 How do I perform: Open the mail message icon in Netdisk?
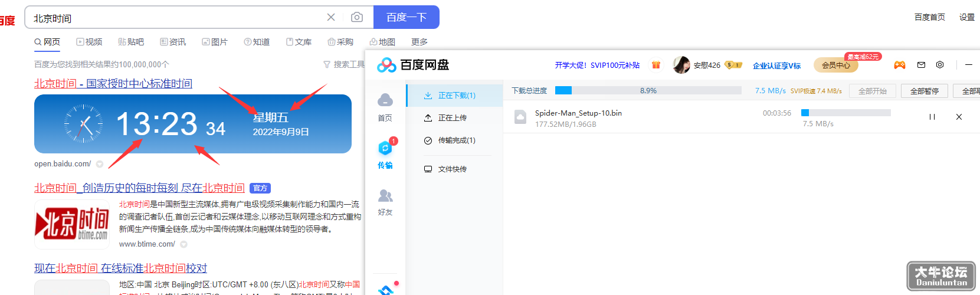[921, 65]
